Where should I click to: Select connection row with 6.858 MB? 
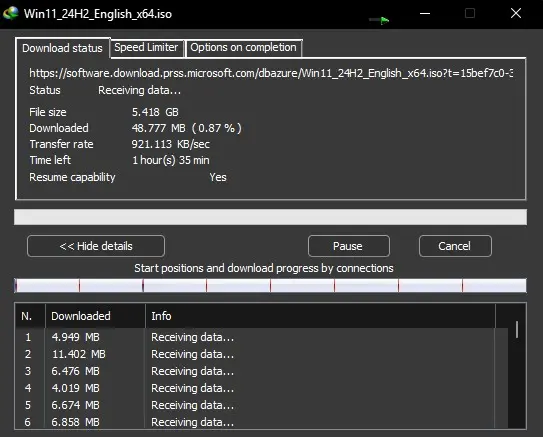[261, 422]
